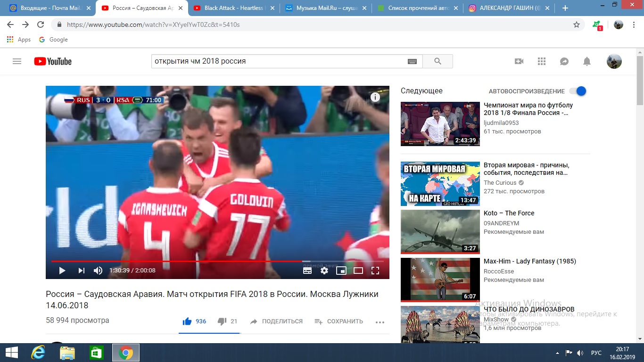Switch to the Музыка Mail.Ru tab

(325, 8)
